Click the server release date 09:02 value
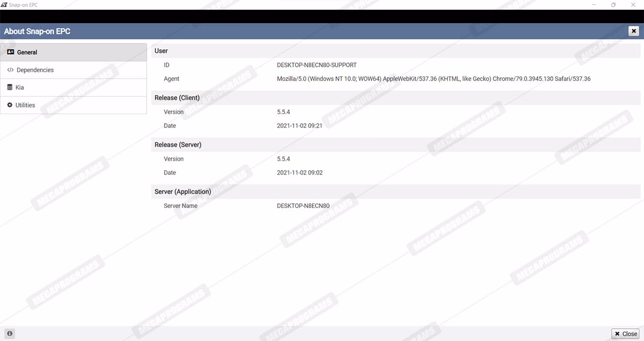Viewport: 644px width, 341px height. 299,173
